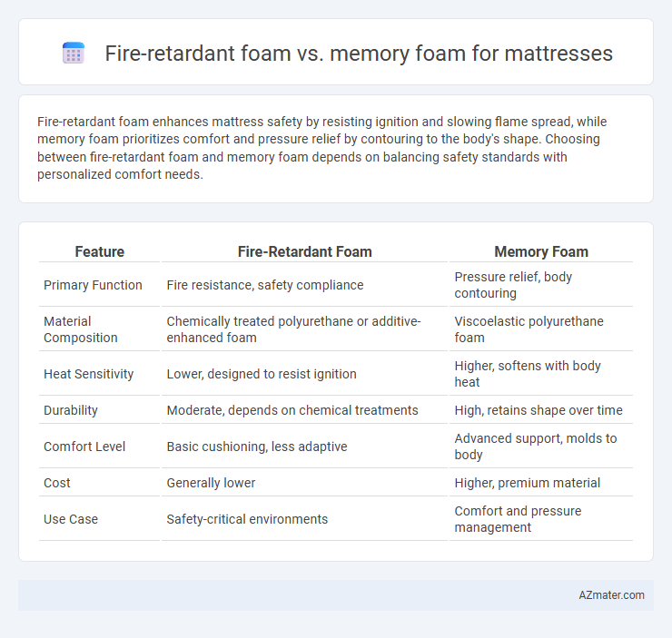Click the 'Feature' column header
The width and height of the screenshot is (672, 638).
point(99,251)
